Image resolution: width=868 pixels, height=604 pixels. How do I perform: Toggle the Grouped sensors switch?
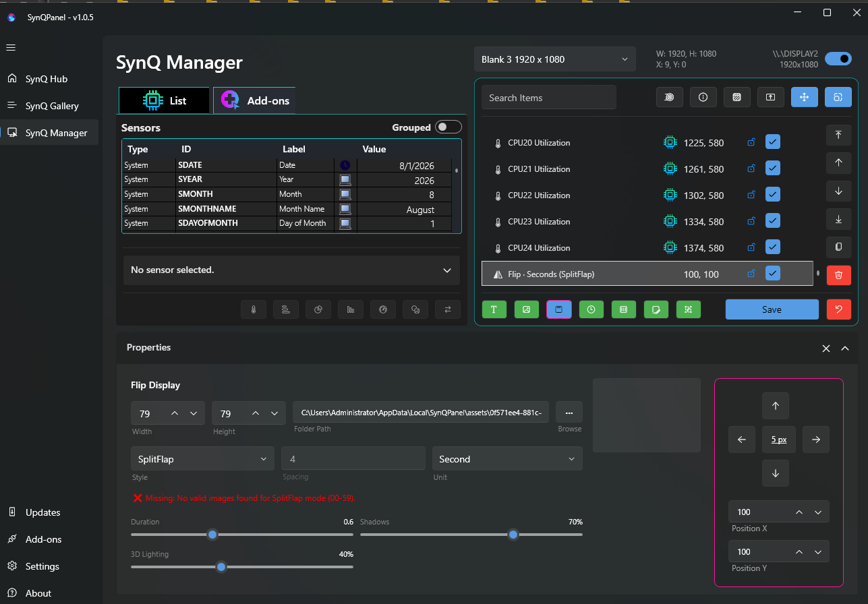coord(449,127)
